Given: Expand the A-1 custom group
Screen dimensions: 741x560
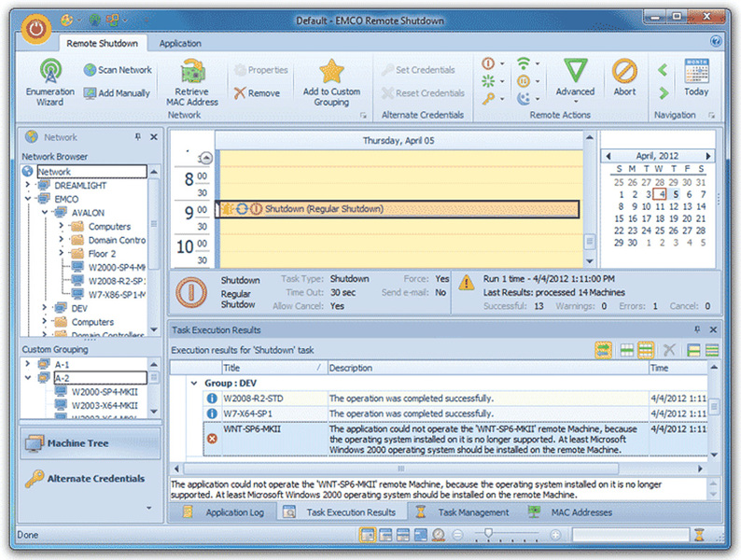Looking at the screenshot, I should point(27,364).
